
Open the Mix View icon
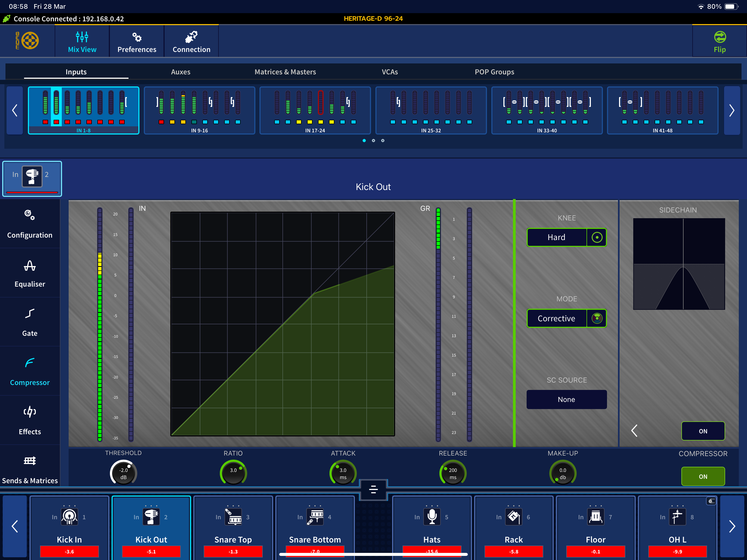pos(82,37)
